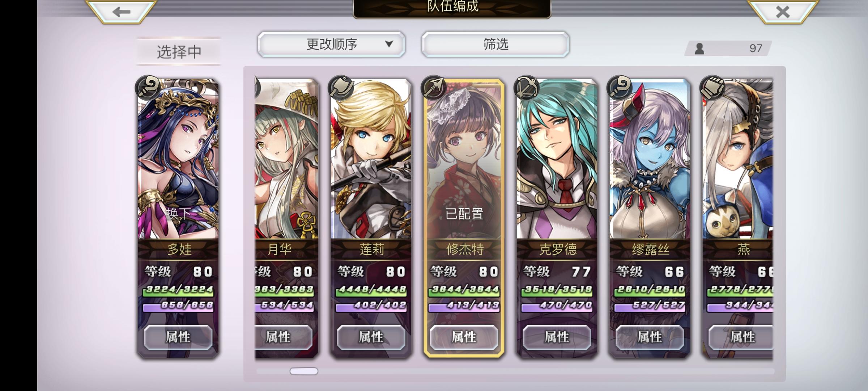Remove 多娃 by tapping 换下 portrait
Image resolution: width=868 pixels, height=391 pixels.
point(178,159)
